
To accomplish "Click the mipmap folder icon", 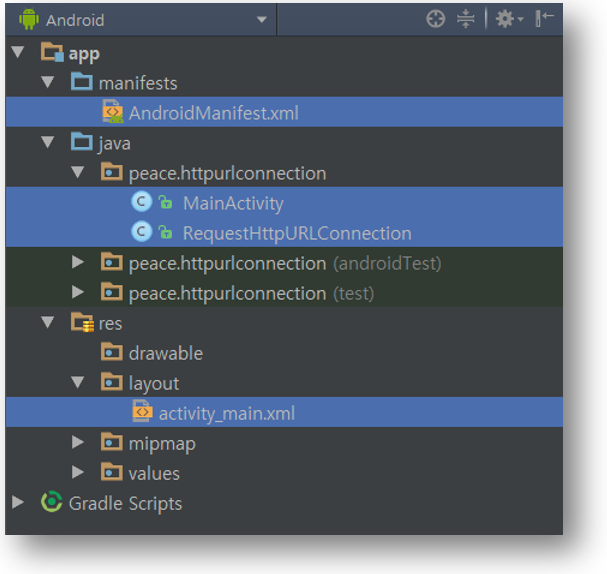I will pos(112,442).
